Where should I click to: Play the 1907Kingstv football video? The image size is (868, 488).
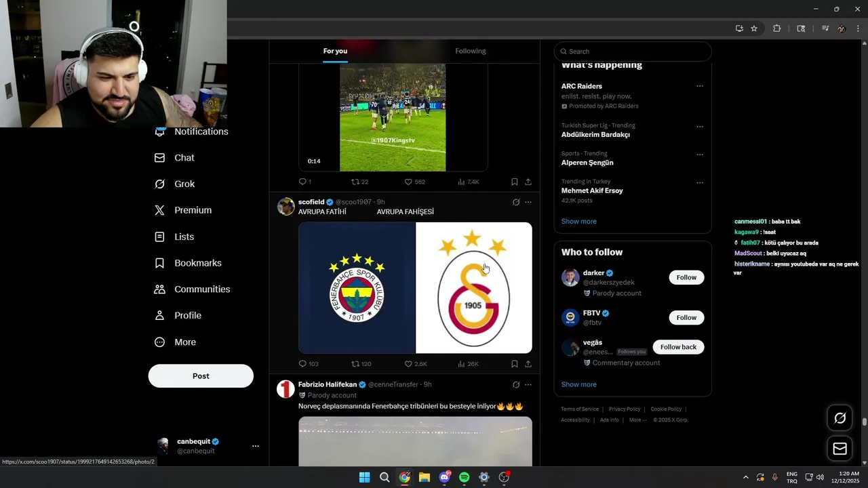point(393,117)
